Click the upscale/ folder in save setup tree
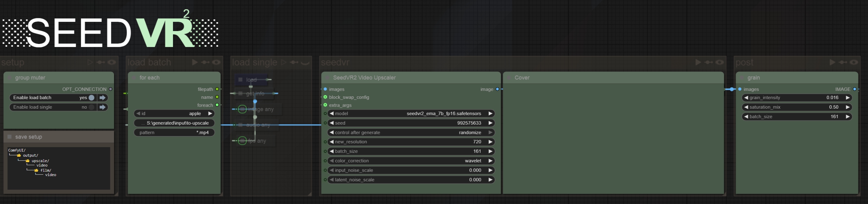 point(37,161)
